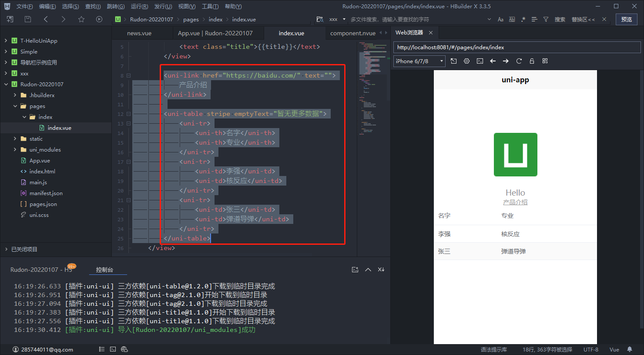644x355 pixels.
Task: Click the 预览 preview button
Action: click(x=627, y=19)
